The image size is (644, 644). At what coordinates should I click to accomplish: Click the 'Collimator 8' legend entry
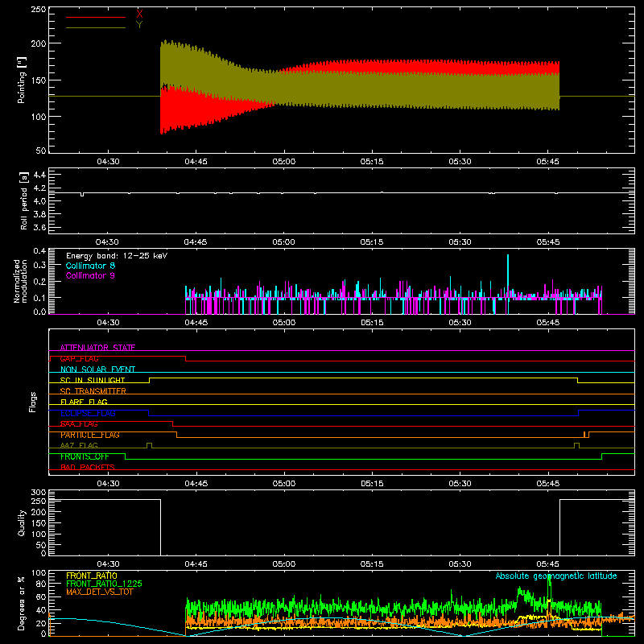pyautogui.click(x=90, y=266)
